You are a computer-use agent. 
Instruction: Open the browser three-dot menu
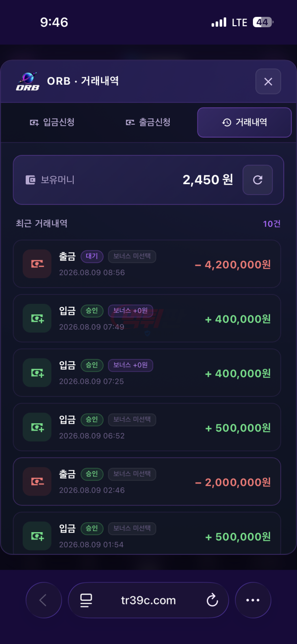253,600
